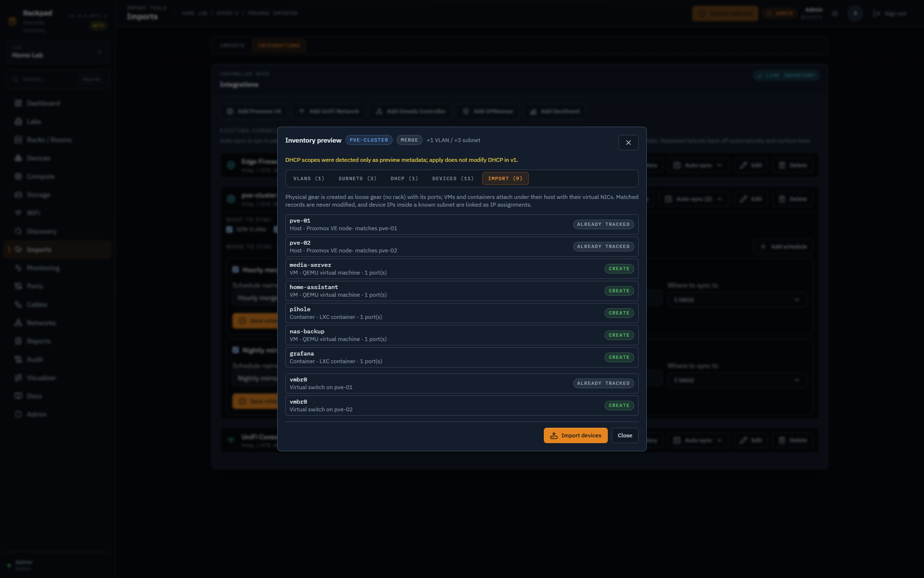
Task: Open Networks in the sidebar
Action: tap(58, 323)
